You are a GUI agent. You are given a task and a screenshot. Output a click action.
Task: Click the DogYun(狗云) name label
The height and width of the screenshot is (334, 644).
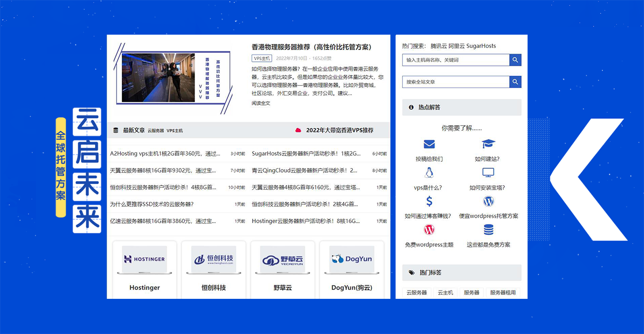352,287
